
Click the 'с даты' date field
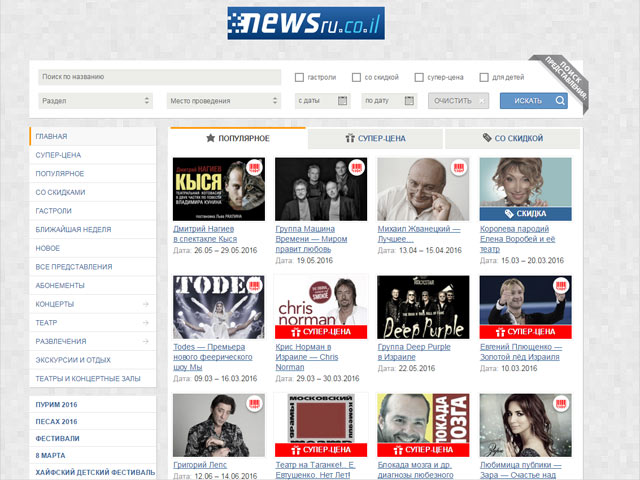pyautogui.click(x=322, y=101)
